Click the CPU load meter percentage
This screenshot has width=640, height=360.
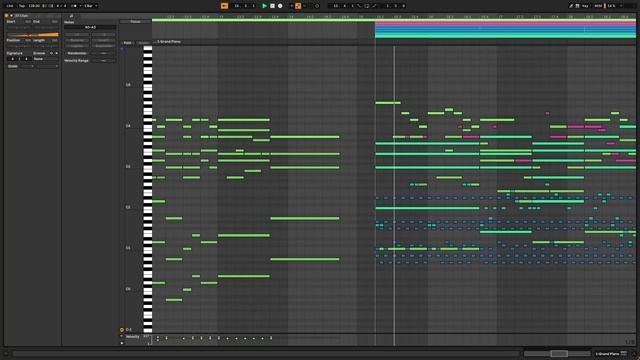pos(611,6)
